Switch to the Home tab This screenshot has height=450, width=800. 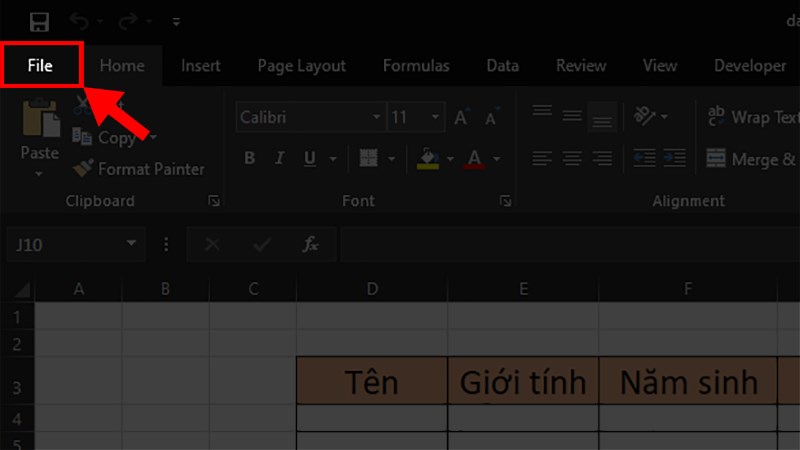122,65
